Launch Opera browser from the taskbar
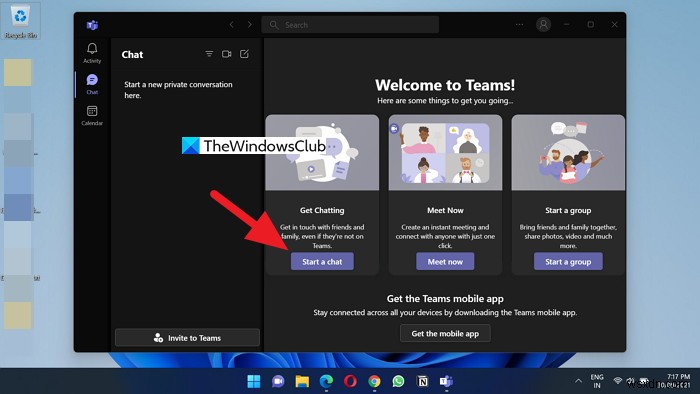 350,381
